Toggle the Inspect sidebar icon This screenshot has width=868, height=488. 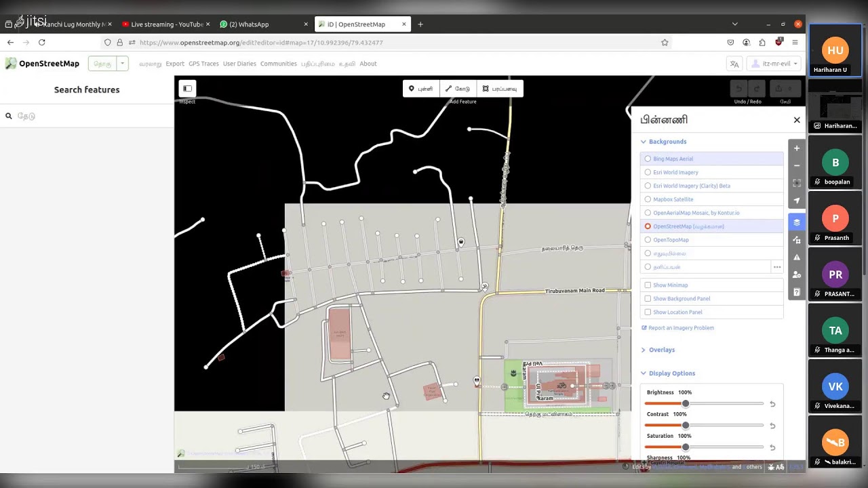[x=187, y=89]
